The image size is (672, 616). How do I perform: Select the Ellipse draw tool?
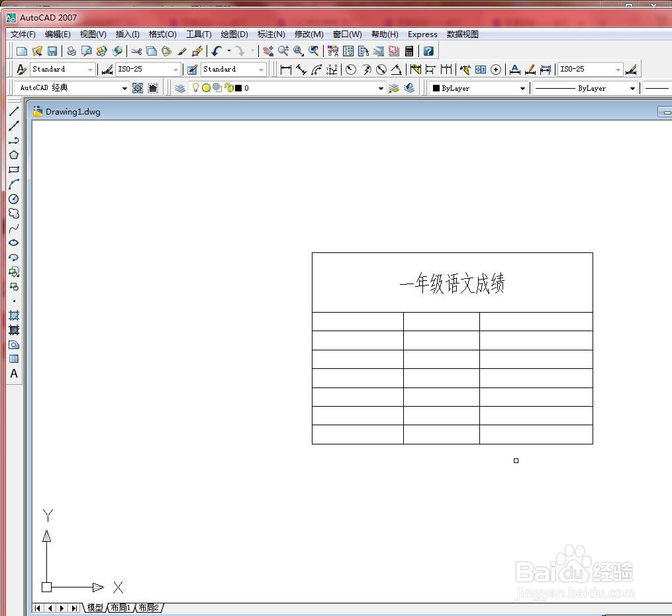click(14, 242)
